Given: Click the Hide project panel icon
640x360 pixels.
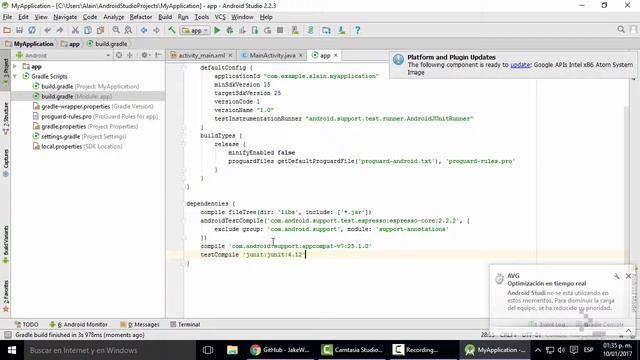Looking at the screenshot, I should (x=158, y=55).
